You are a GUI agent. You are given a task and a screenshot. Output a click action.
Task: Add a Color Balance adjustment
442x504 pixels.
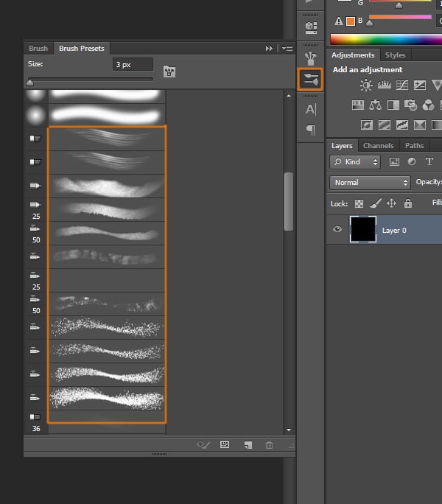point(375,105)
